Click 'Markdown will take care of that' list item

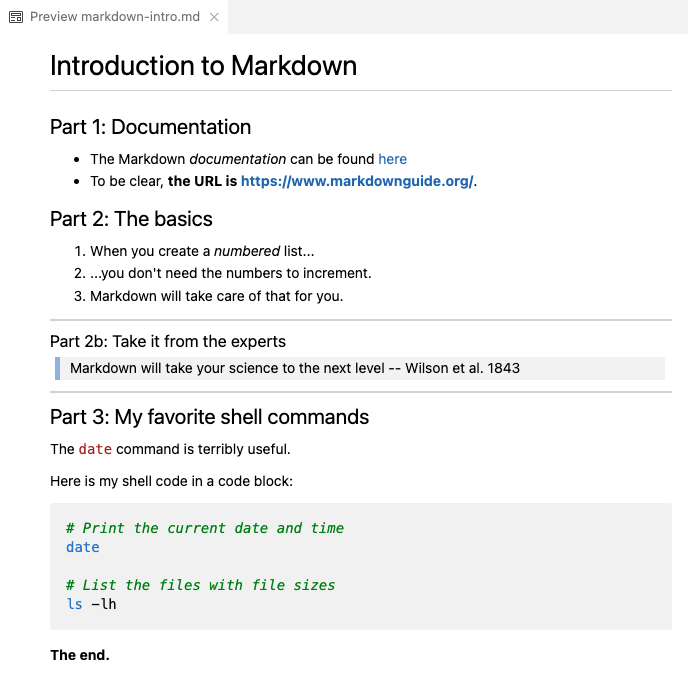(216, 296)
